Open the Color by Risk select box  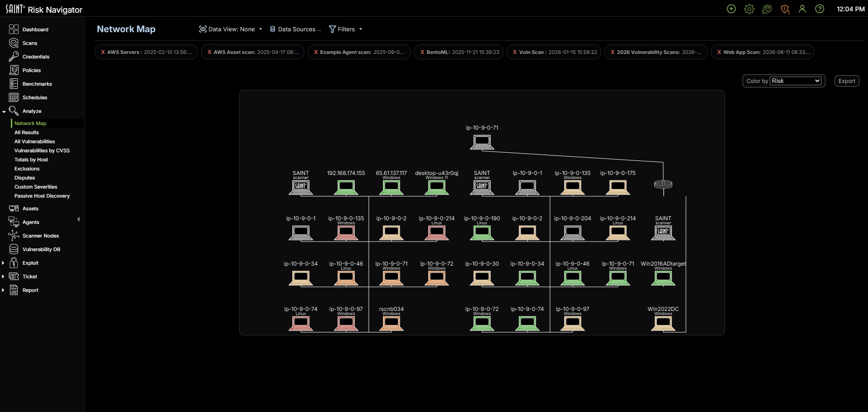click(796, 81)
